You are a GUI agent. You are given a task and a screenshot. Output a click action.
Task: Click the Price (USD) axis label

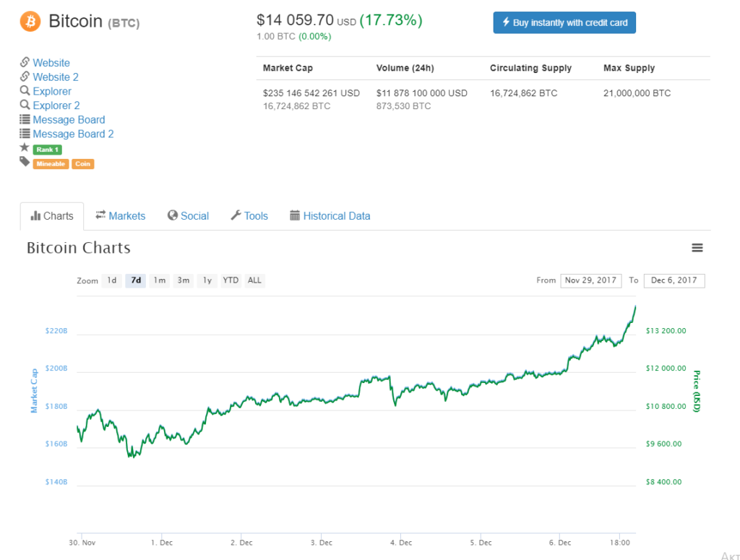coord(697,391)
